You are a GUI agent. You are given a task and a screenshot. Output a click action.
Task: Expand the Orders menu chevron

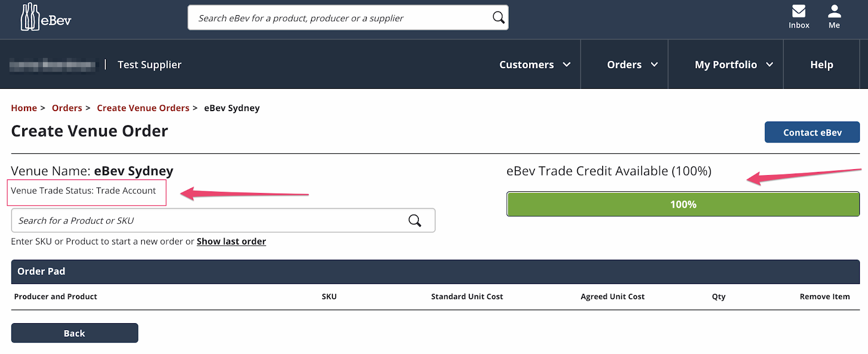[x=654, y=65]
